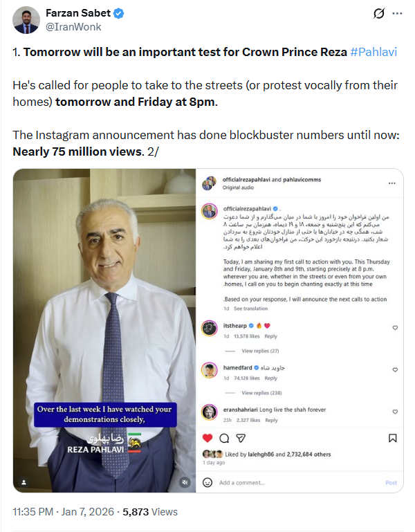Viewport: 415px width, 532px height.
Task: Click the share paper-plane icon
Action: 241,439
